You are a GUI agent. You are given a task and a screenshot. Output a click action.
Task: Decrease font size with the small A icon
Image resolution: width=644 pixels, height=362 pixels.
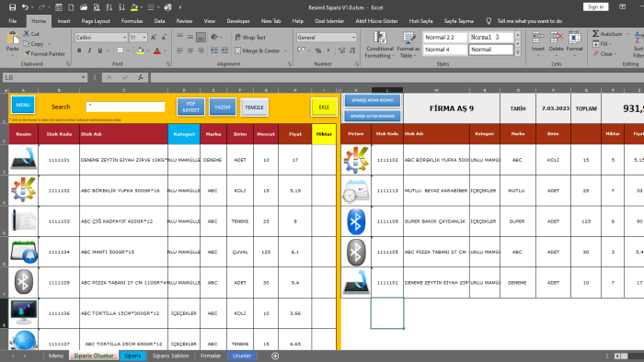pyautogui.click(x=164, y=38)
